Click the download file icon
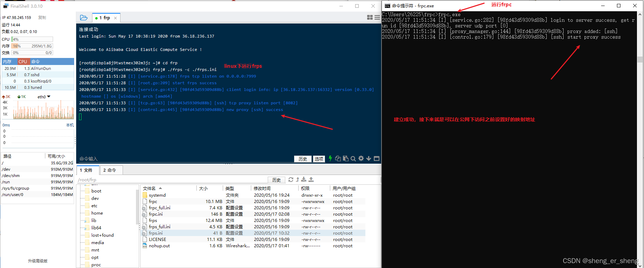The height and width of the screenshot is (268, 644). coord(304,179)
